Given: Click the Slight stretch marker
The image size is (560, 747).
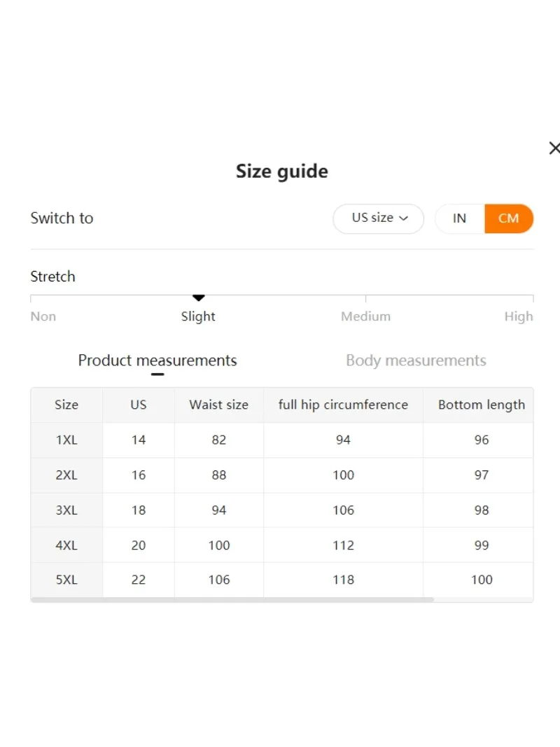Looking at the screenshot, I should (x=198, y=299).
